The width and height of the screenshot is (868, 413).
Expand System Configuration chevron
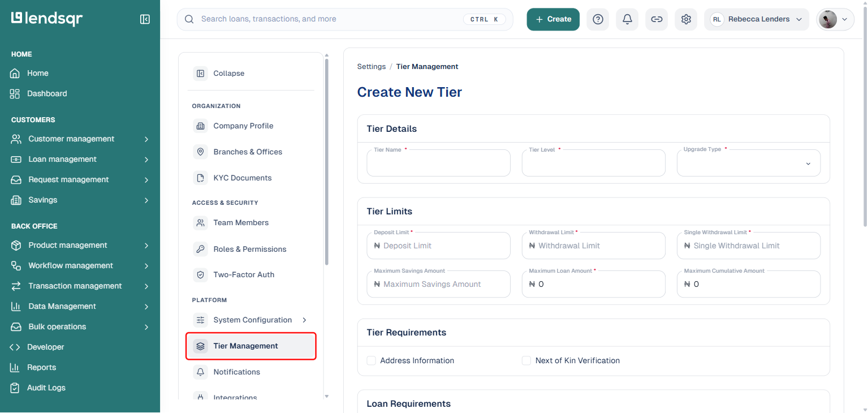click(x=304, y=320)
